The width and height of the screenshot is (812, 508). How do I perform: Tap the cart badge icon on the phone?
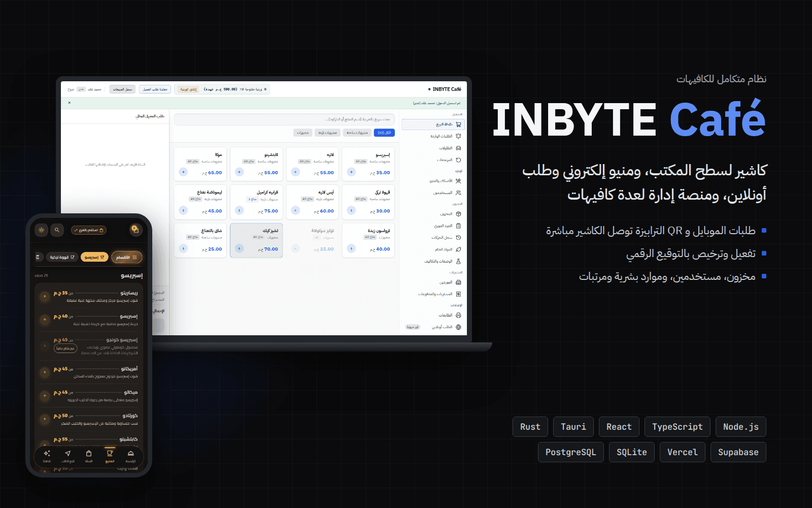point(135,230)
